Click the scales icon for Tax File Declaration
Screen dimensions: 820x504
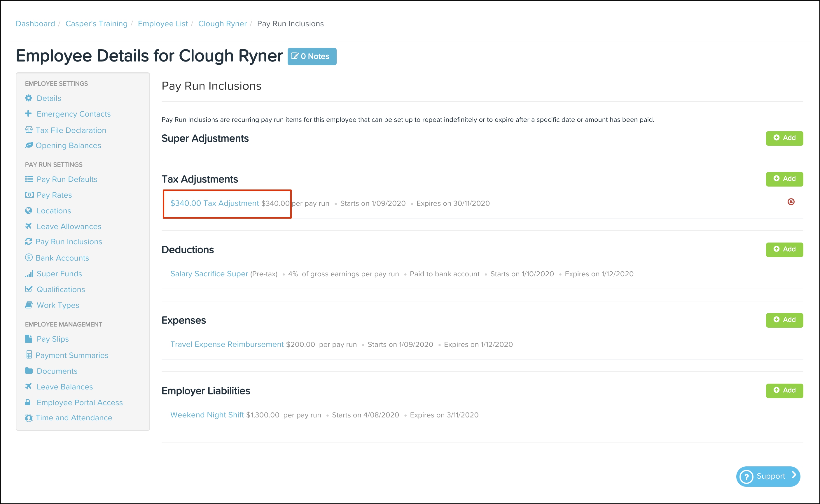[29, 130]
